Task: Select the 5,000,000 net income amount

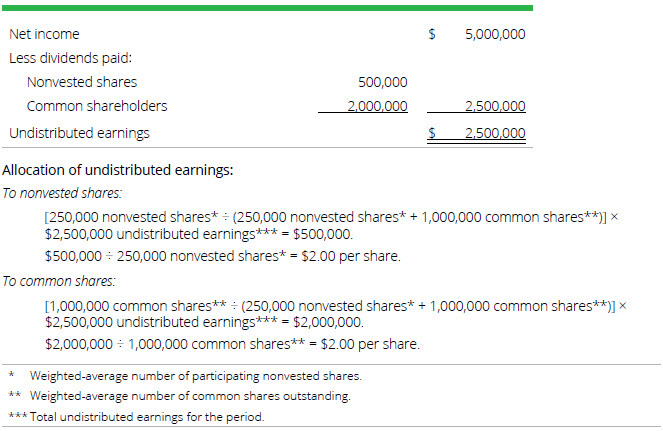Action: point(495,34)
